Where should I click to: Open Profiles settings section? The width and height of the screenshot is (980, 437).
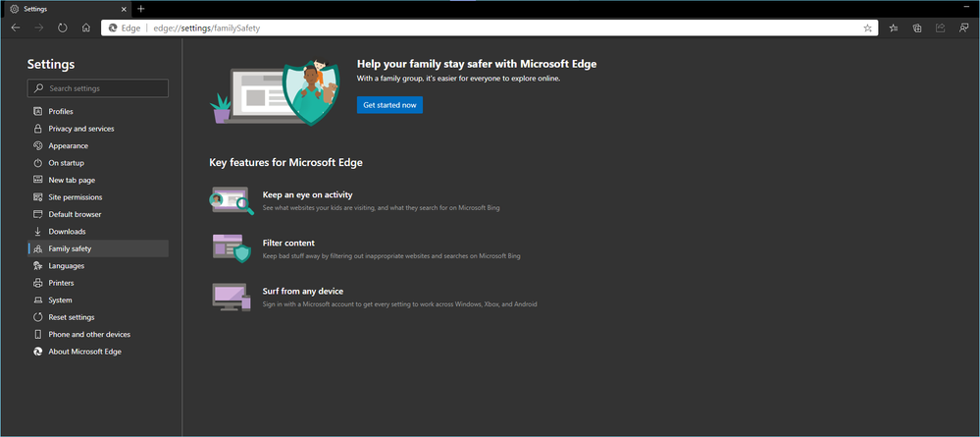98,111
